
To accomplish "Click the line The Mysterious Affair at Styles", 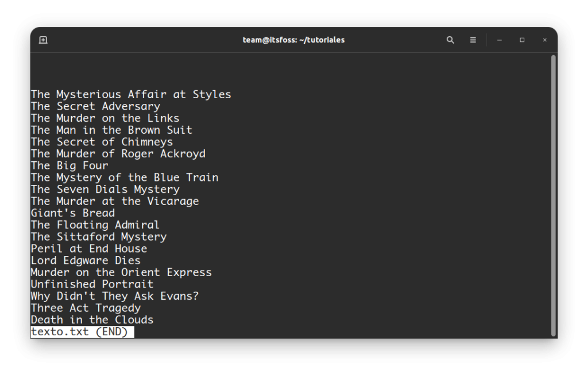I will (131, 94).
